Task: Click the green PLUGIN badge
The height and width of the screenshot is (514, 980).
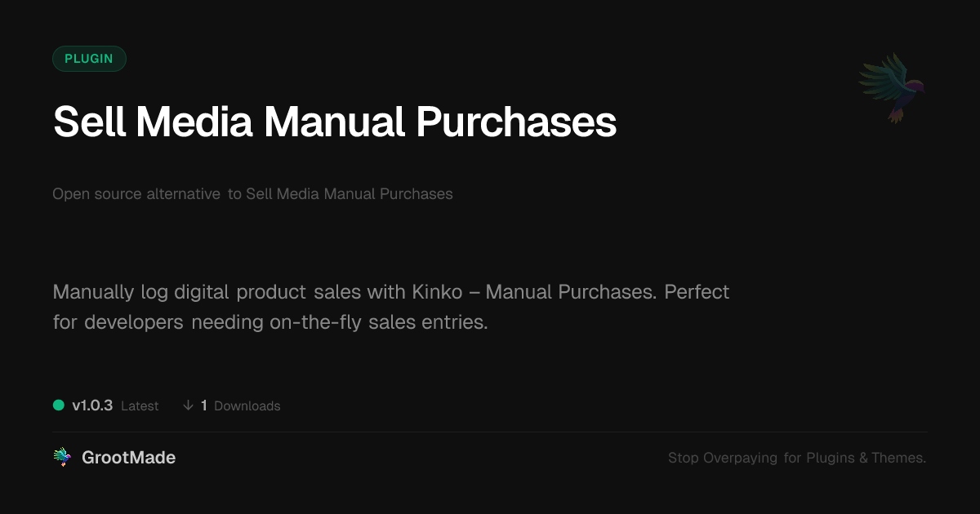Action: 89,59
